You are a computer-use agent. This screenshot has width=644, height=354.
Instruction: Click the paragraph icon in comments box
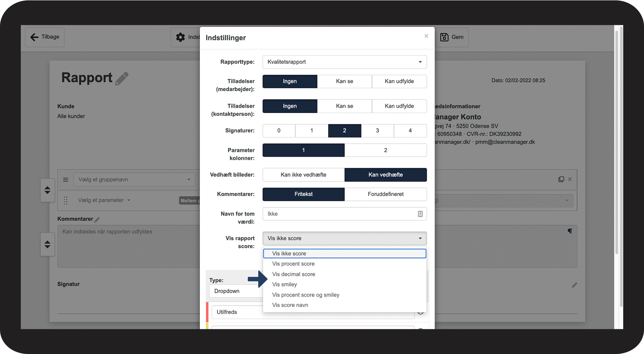pyautogui.click(x=570, y=231)
